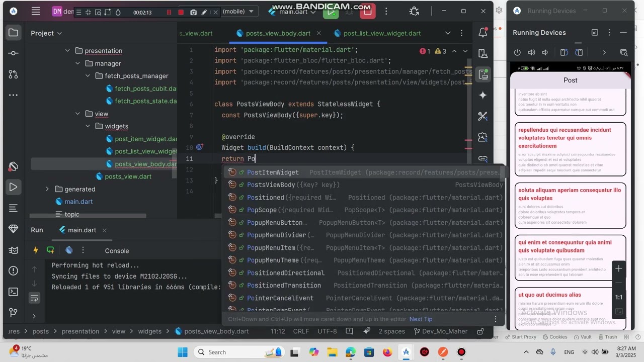Image resolution: width=644 pixels, height=362 pixels.
Task: Click the Flutter Hot Restart green icon
Action: [50, 250]
